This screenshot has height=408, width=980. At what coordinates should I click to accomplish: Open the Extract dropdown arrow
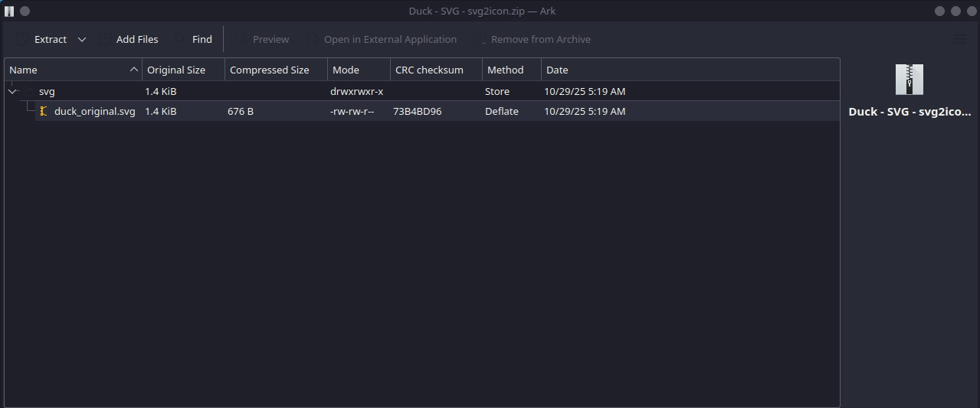click(82, 39)
